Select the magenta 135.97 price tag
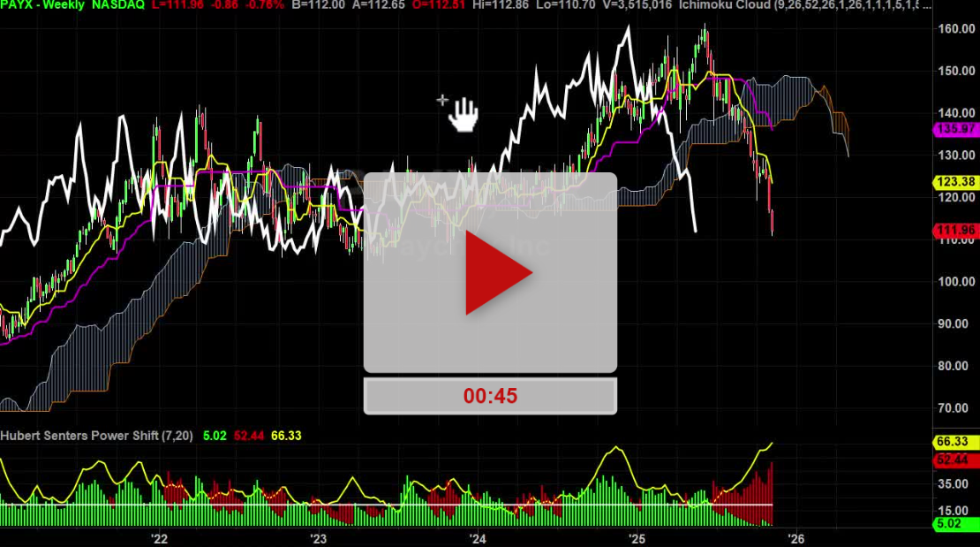This screenshot has width=980, height=547. (955, 129)
